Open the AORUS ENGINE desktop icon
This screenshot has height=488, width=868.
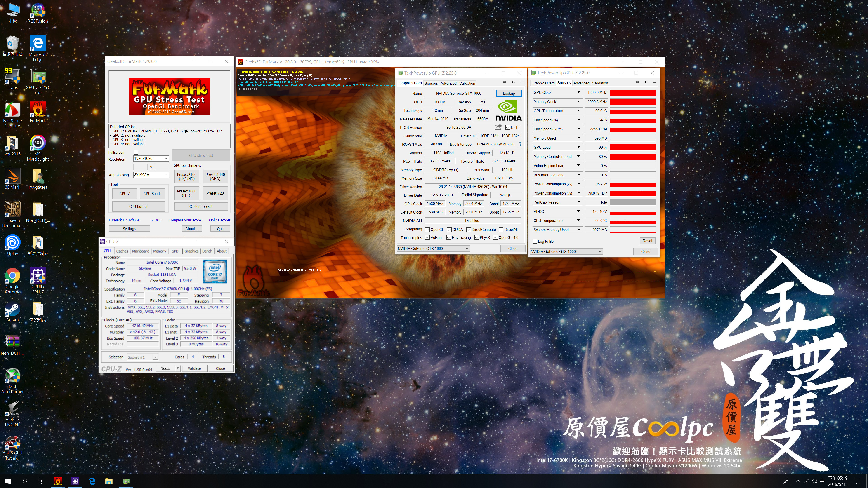click(12, 414)
